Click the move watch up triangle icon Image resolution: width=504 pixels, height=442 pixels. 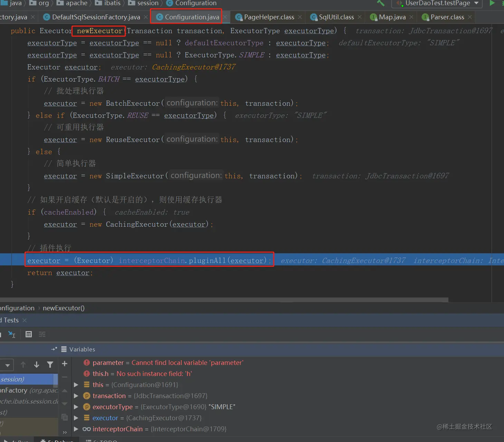65,391
